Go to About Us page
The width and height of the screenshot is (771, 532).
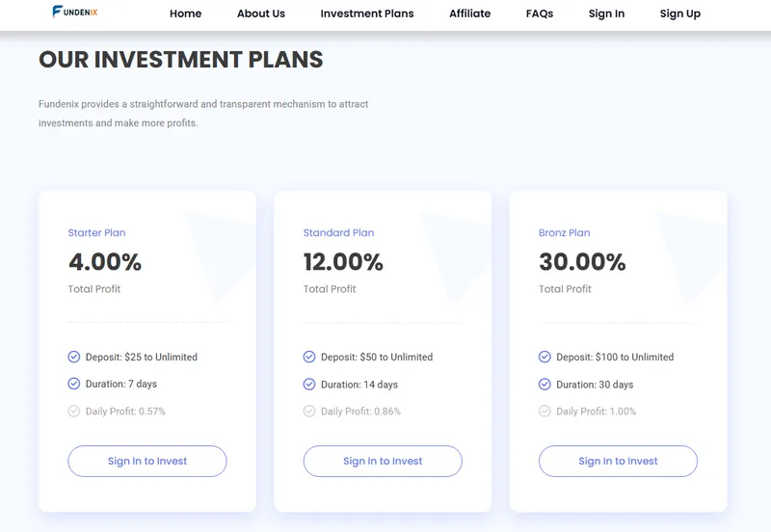click(x=261, y=13)
